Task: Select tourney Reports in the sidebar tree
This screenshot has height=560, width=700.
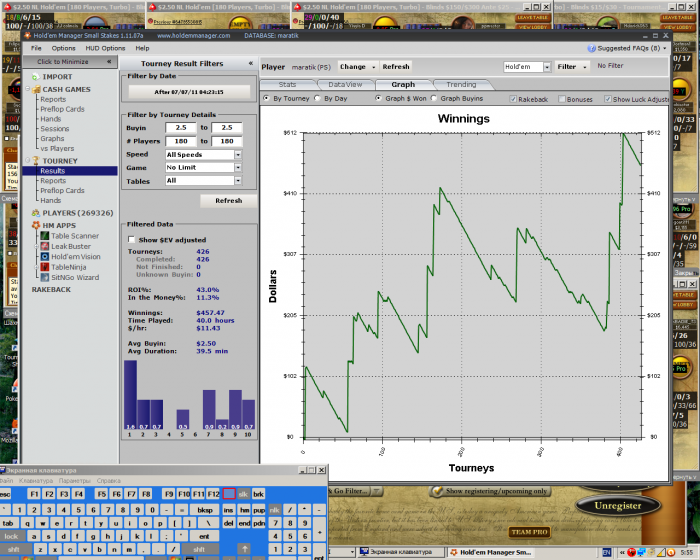Action: [x=53, y=181]
